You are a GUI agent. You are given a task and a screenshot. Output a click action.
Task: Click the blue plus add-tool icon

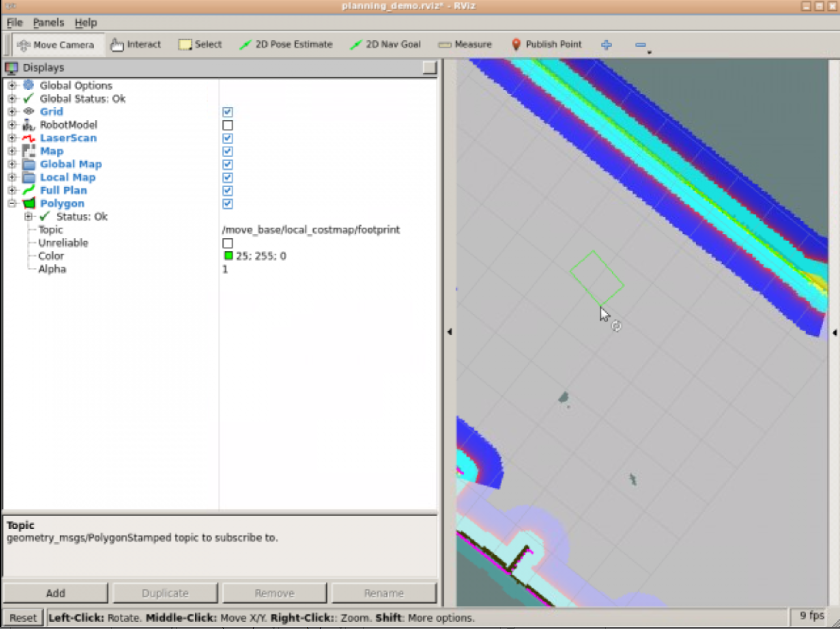pos(606,44)
